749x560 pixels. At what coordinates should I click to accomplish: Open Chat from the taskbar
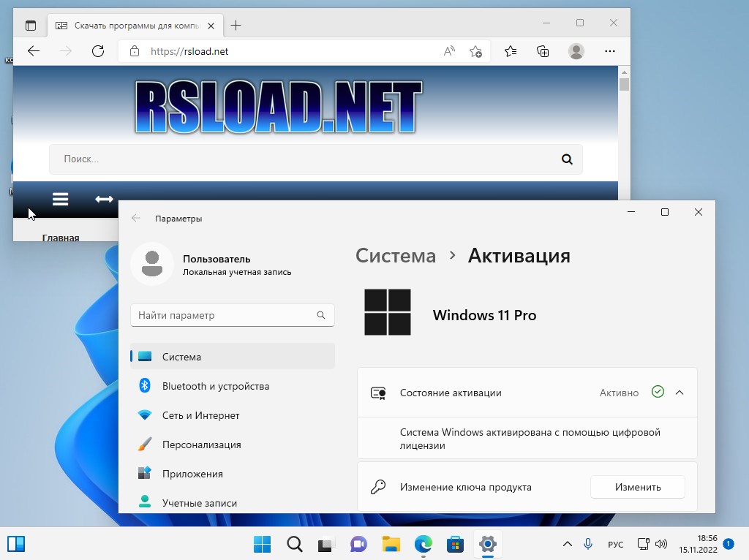358,544
